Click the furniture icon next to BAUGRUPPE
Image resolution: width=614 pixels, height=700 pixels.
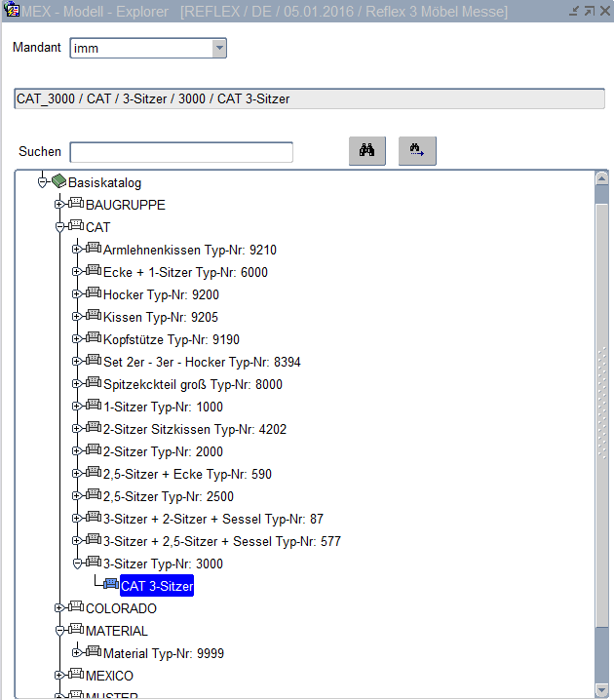tap(76, 205)
